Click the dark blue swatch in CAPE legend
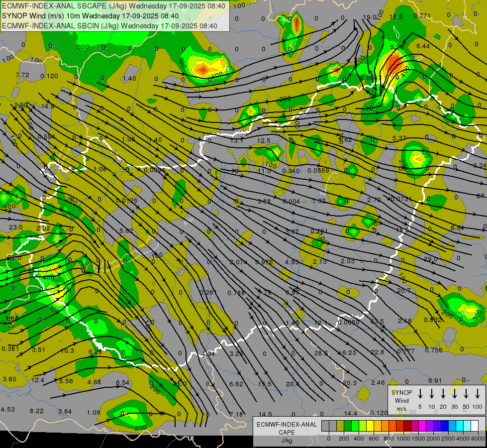 pos(445,426)
